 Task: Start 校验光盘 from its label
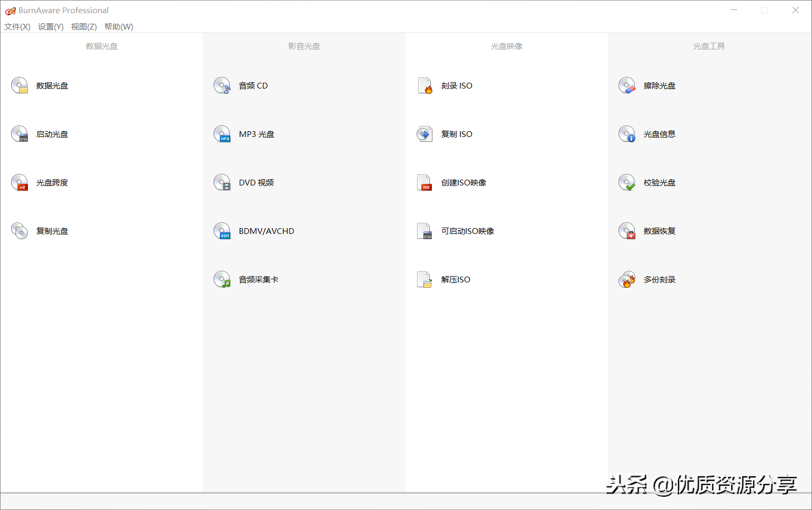[x=660, y=183]
